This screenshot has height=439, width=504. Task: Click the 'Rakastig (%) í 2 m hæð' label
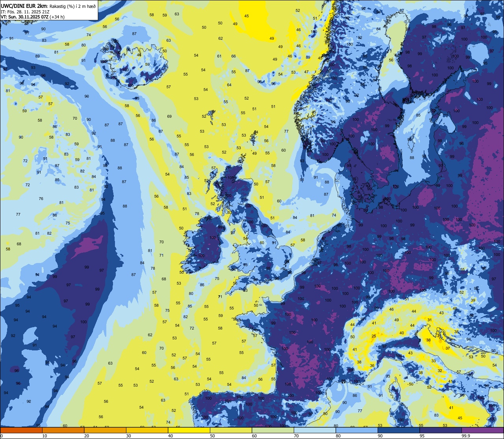(x=72, y=6)
